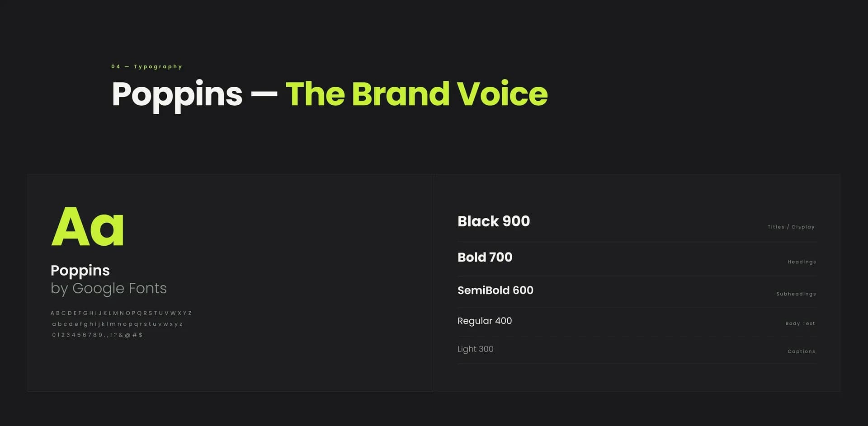Click the Titles / Display usage caption

pos(791,227)
